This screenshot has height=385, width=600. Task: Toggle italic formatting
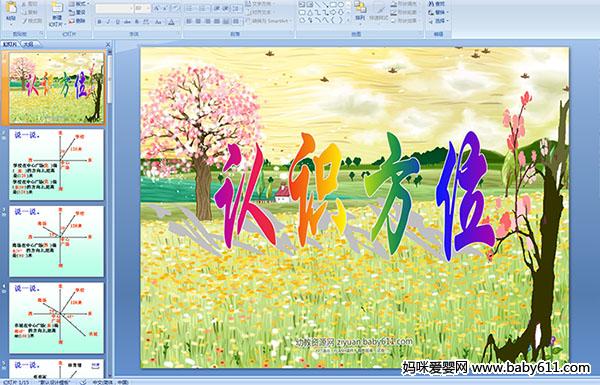pos(108,22)
